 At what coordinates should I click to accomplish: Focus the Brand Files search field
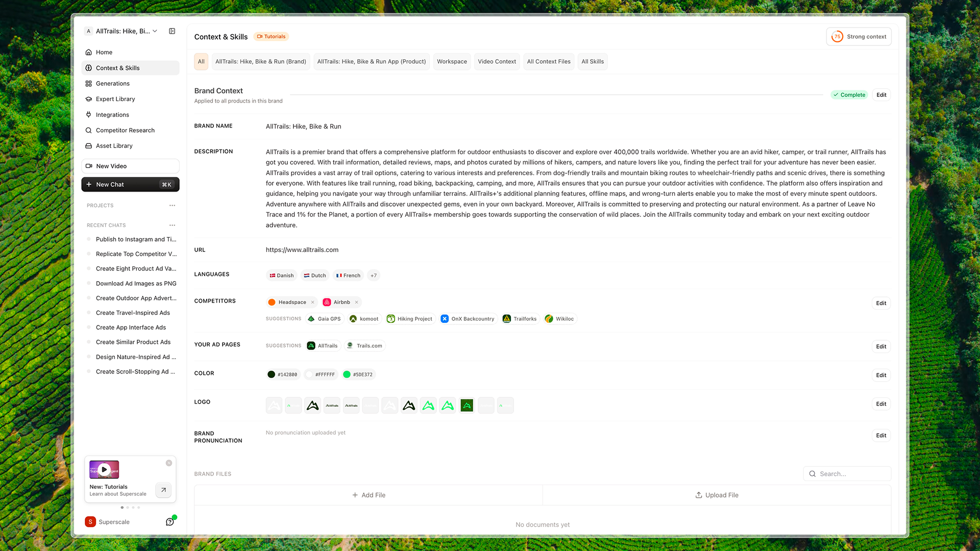847,474
